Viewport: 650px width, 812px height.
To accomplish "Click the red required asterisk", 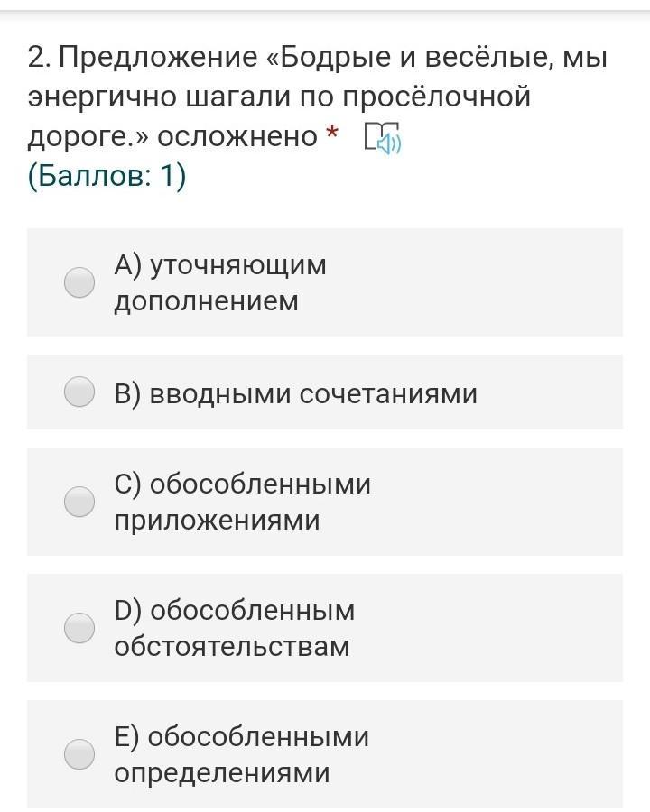I will (x=332, y=135).
